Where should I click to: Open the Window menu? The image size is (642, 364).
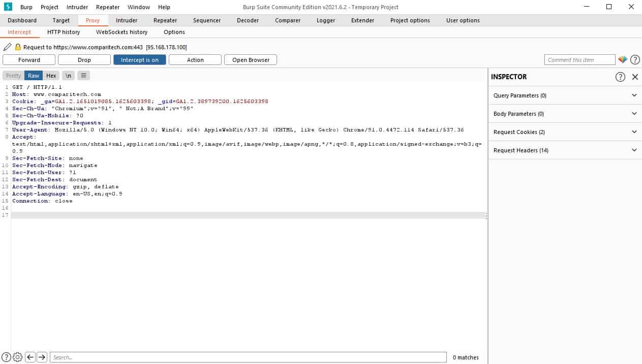coord(139,7)
